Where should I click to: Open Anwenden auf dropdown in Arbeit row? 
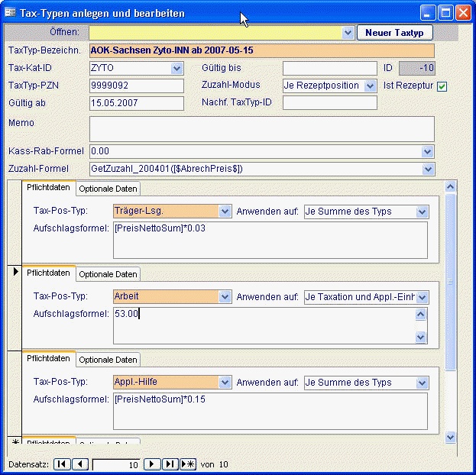point(422,297)
